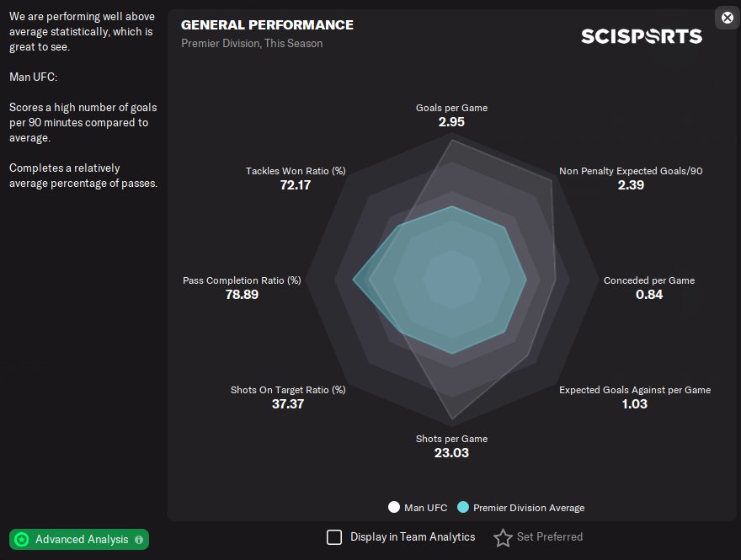Click the Conceded per Game 0.84 value
Viewport: 741px width, 560px height.
click(x=649, y=295)
